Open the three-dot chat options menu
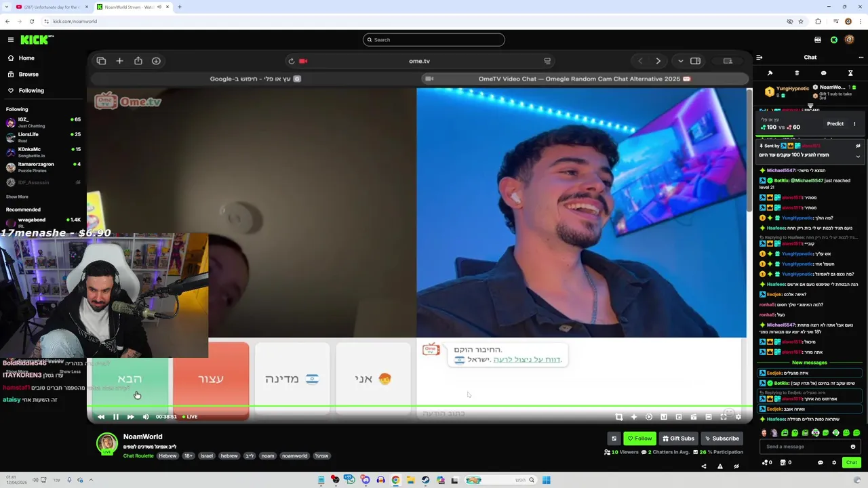This screenshot has width=868, height=488. coord(861,58)
